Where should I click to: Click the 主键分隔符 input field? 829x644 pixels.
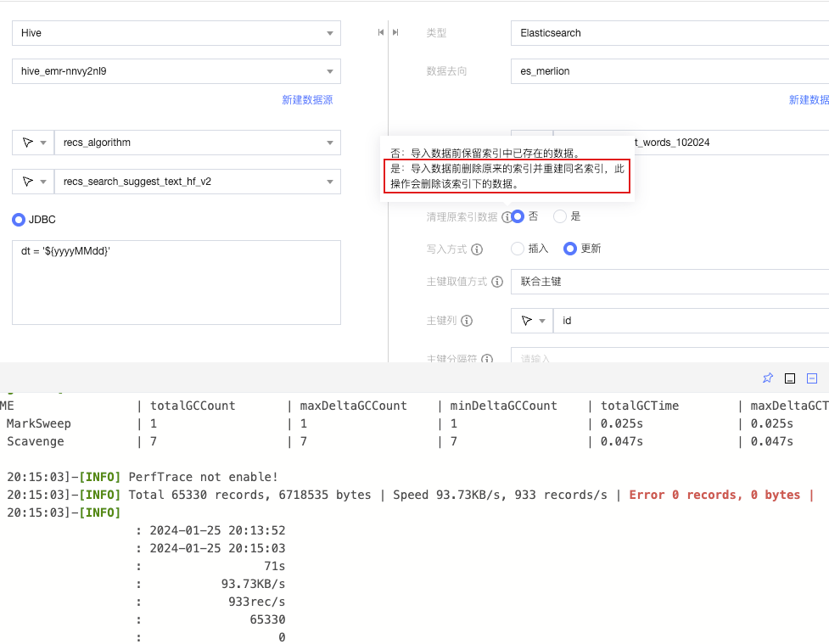coord(669,356)
